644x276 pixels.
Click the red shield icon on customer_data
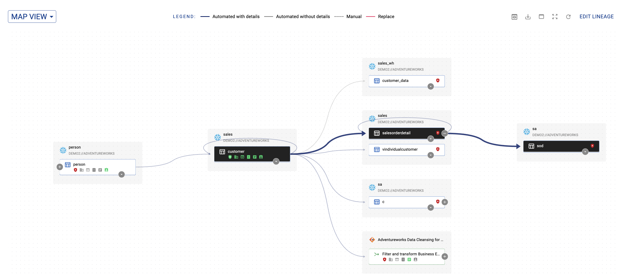pyautogui.click(x=437, y=80)
